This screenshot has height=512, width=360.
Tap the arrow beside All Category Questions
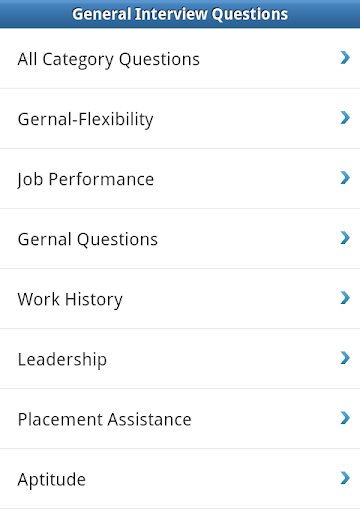point(345,58)
